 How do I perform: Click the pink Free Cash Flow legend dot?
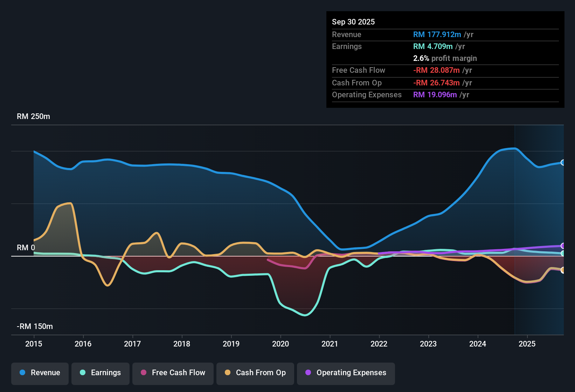pos(143,372)
